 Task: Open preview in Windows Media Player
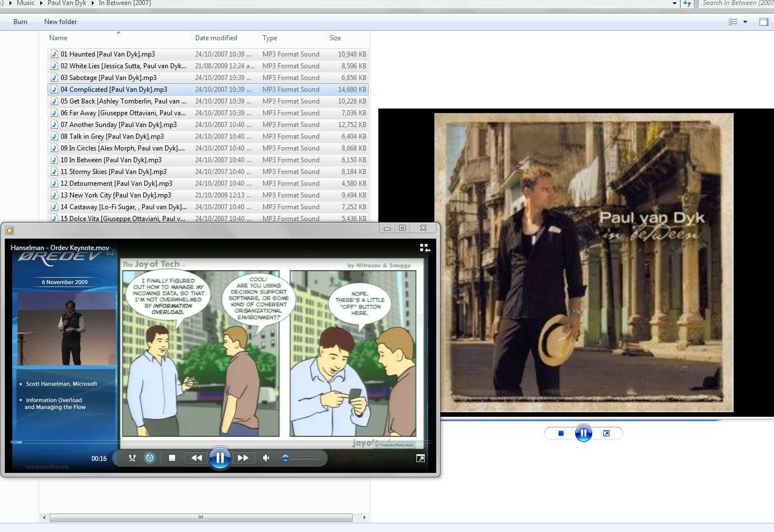coord(606,434)
